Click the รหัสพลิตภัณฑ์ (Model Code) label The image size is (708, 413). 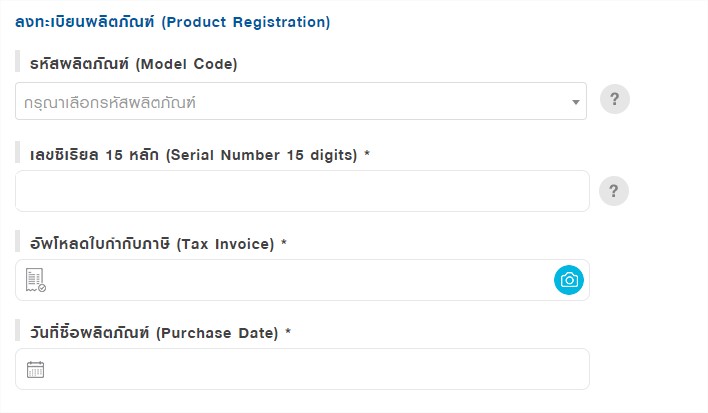tap(134, 64)
